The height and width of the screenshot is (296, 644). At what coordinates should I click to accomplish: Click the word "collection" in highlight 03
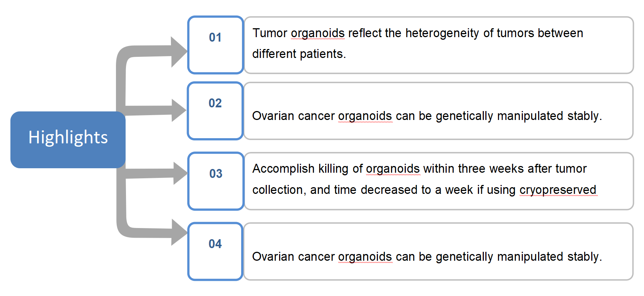click(x=278, y=190)
